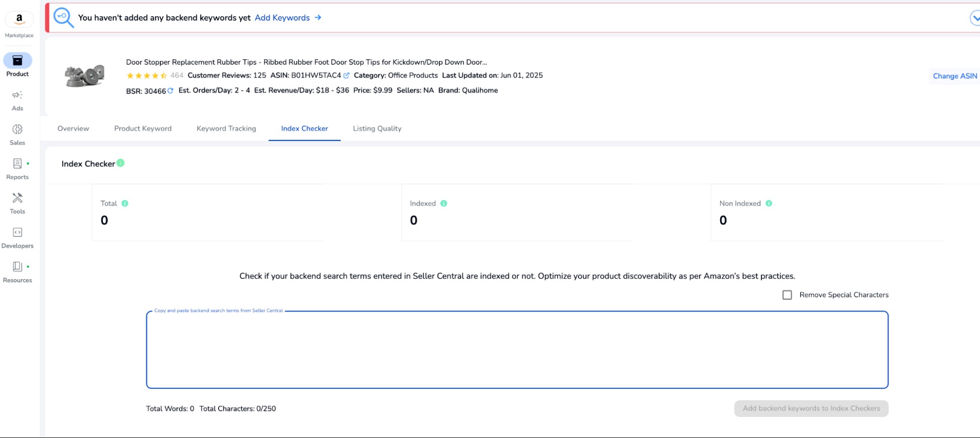The height and width of the screenshot is (438, 980).
Task: Select the Product sidebar icon
Action: pyautogui.click(x=18, y=60)
